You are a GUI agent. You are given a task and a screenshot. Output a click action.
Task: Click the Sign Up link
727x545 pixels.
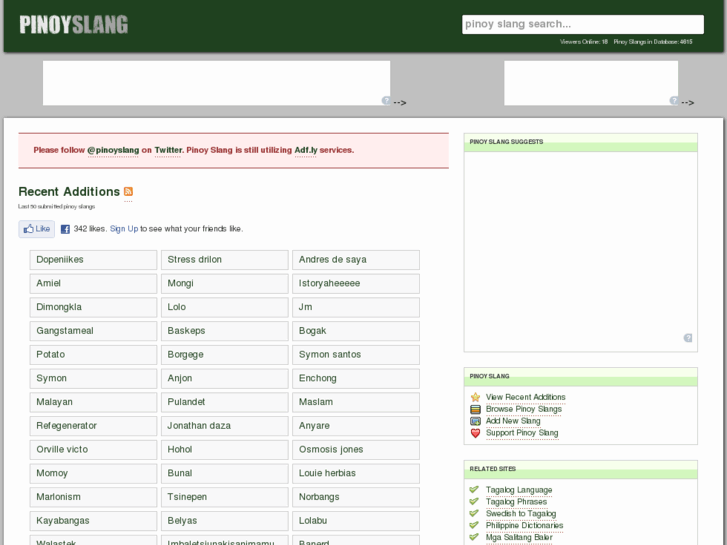124,229
